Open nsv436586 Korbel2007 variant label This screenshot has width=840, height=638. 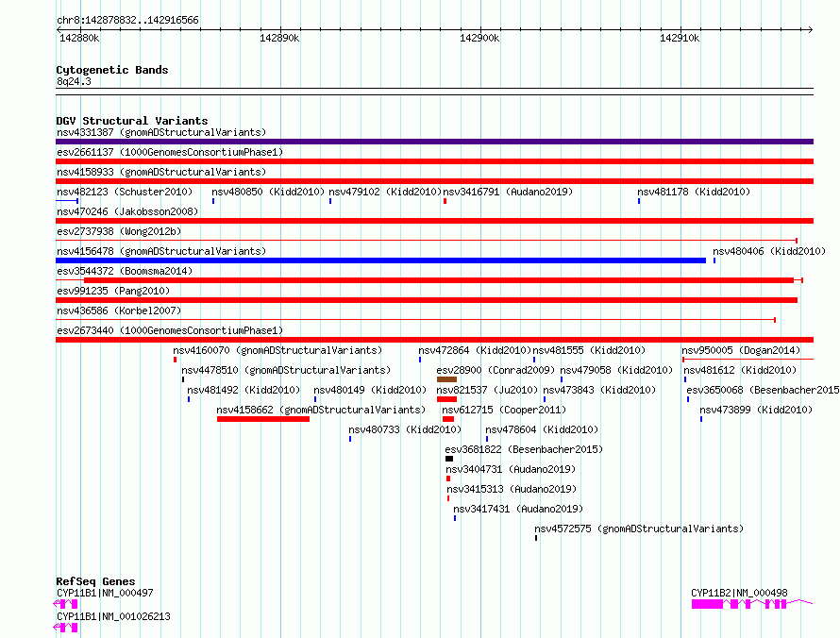(119, 311)
